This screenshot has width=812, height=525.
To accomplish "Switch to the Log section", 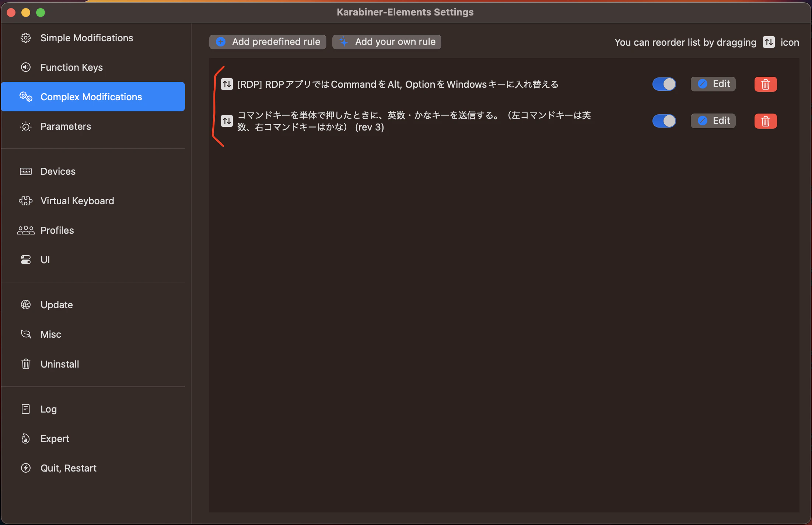I will (48, 409).
